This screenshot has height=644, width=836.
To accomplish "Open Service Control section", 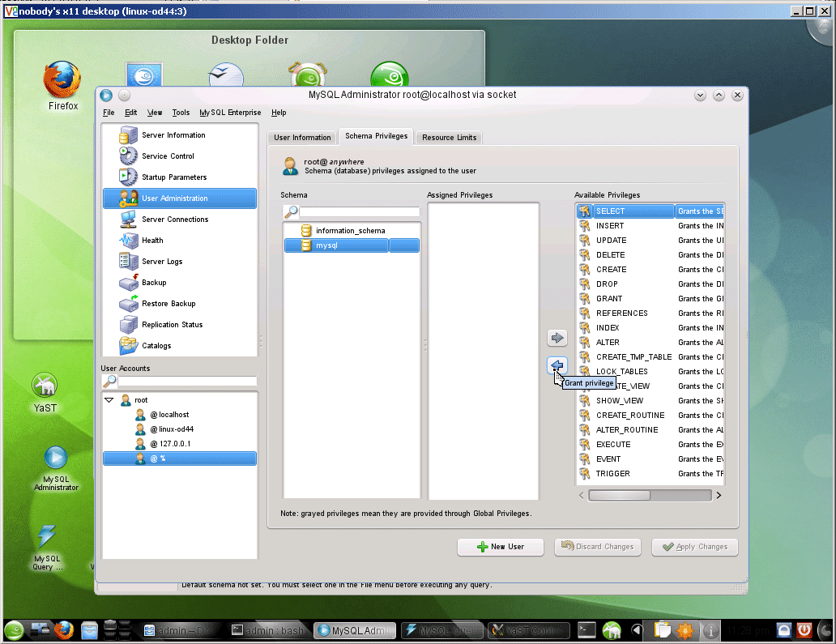I will coord(180,156).
